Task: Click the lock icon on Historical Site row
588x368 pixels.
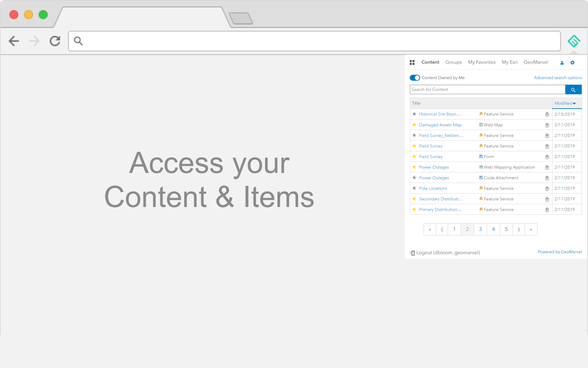Action: coord(547,114)
